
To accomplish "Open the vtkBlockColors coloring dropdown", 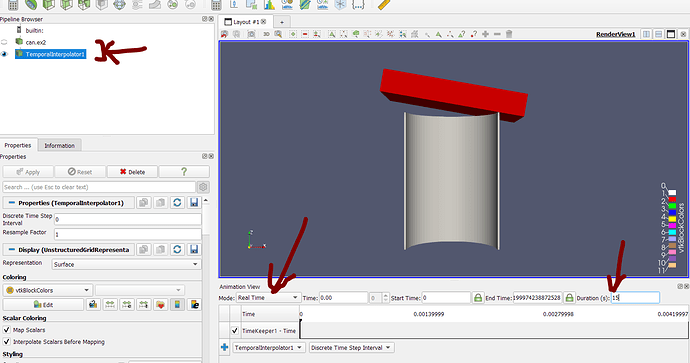I will [48, 290].
